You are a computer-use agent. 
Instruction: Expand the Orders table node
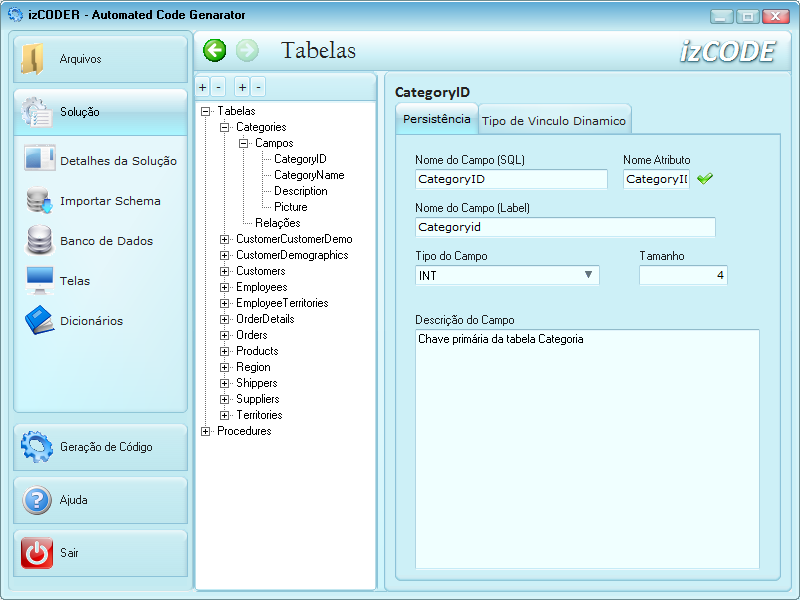click(224, 335)
